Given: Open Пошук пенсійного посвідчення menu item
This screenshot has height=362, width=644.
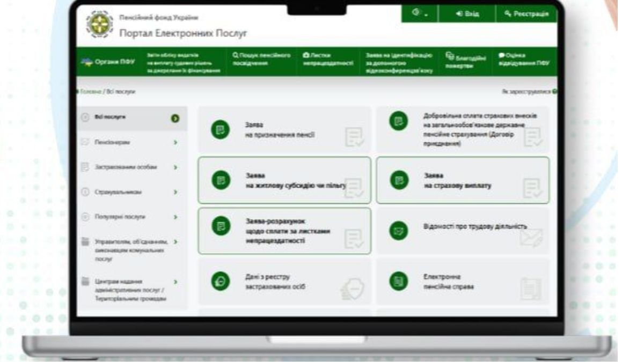Looking at the screenshot, I should tap(261, 59).
